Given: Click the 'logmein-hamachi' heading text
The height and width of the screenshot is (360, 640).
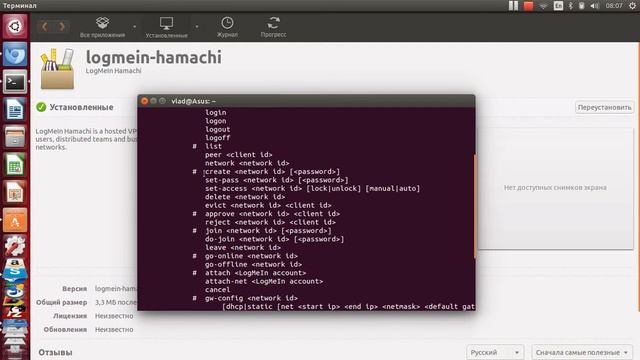Looking at the screenshot, I should pos(153,57).
